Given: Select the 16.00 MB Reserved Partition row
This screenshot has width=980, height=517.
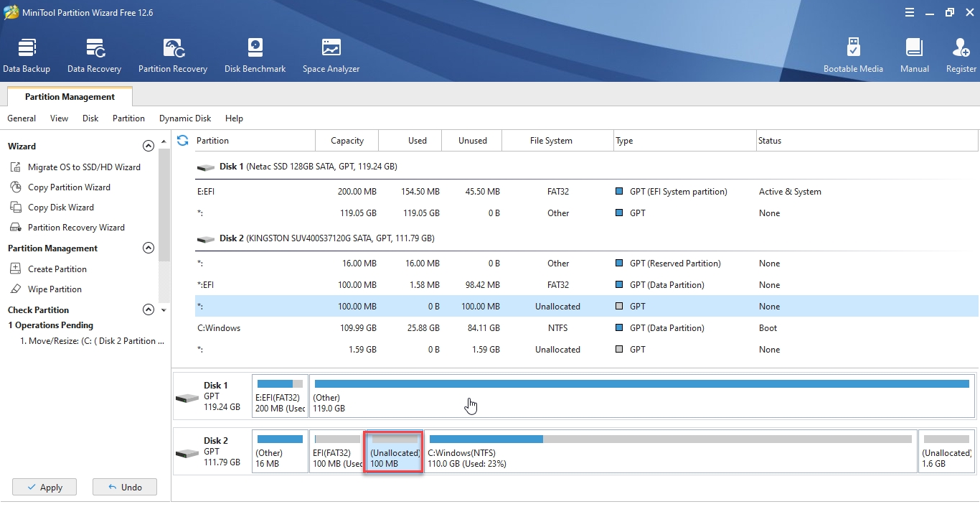Looking at the screenshot, I should coord(586,264).
